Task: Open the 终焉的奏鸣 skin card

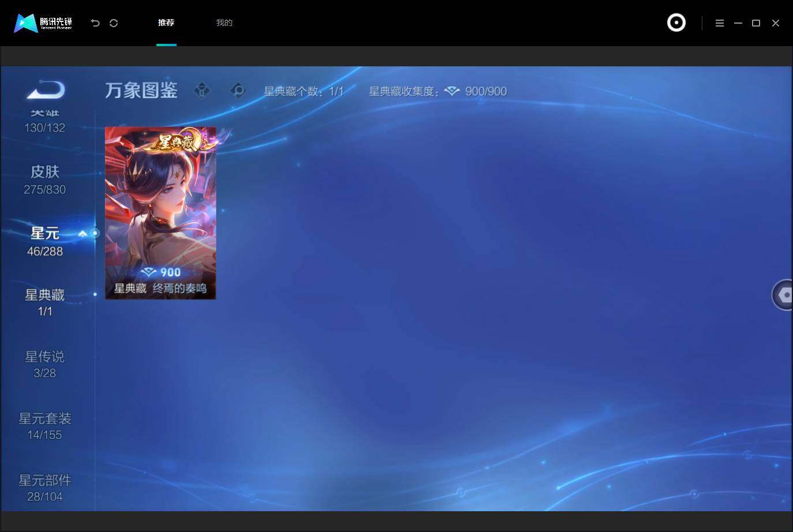Action: (x=160, y=213)
